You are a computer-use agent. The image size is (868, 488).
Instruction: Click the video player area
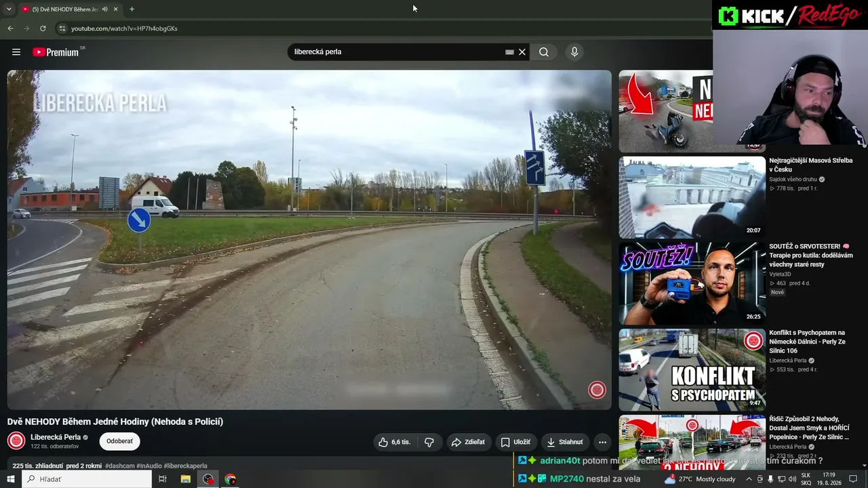click(309, 240)
